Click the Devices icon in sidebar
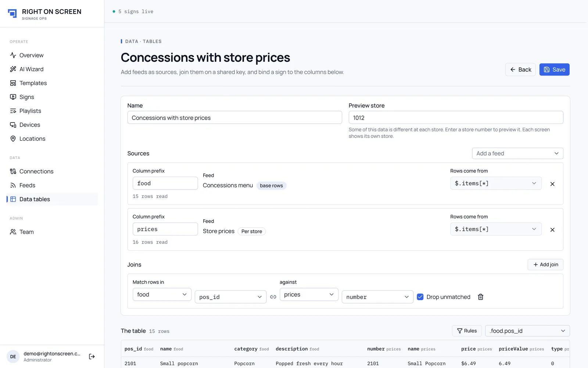This screenshot has height=368, width=588. pyautogui.click(x=13, y=125)
